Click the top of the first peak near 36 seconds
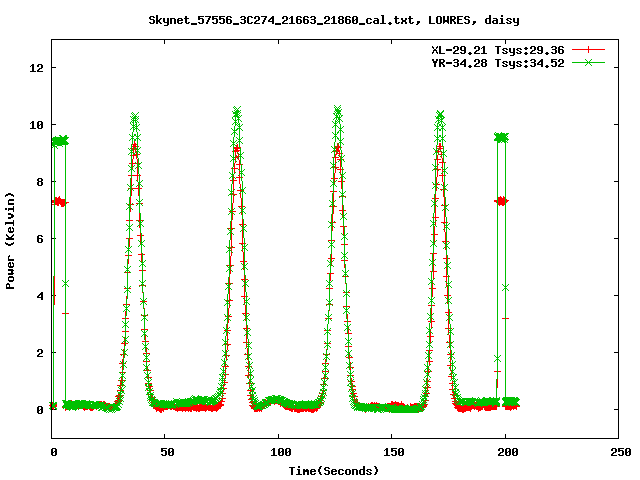The height and width of the screenshot is (480, 640). click(x=134, y=117)
